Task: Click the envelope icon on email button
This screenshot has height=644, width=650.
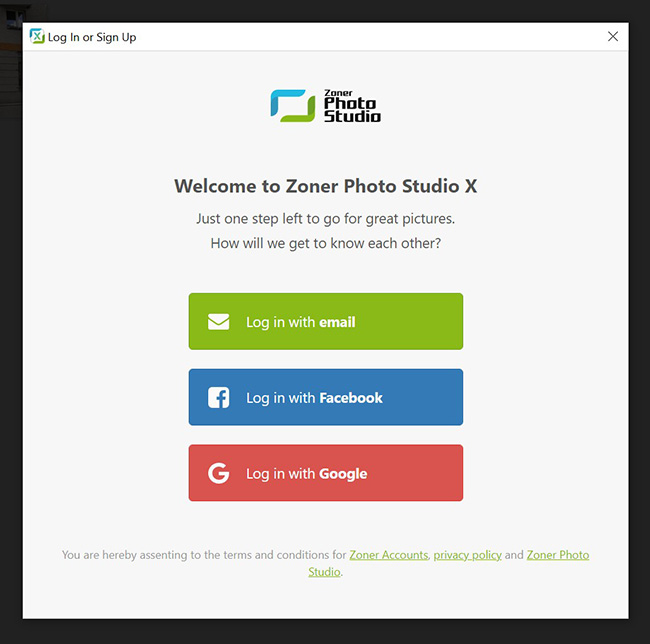Action: point(218,322)
